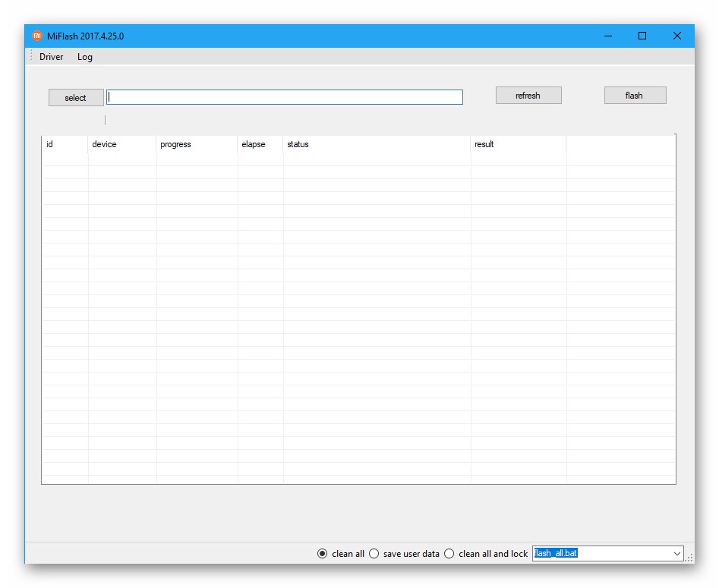The height and width of the screenshot is (588, 719).
Task: Click the MiFlash logo icon in title bar
Action: [36, 36]
